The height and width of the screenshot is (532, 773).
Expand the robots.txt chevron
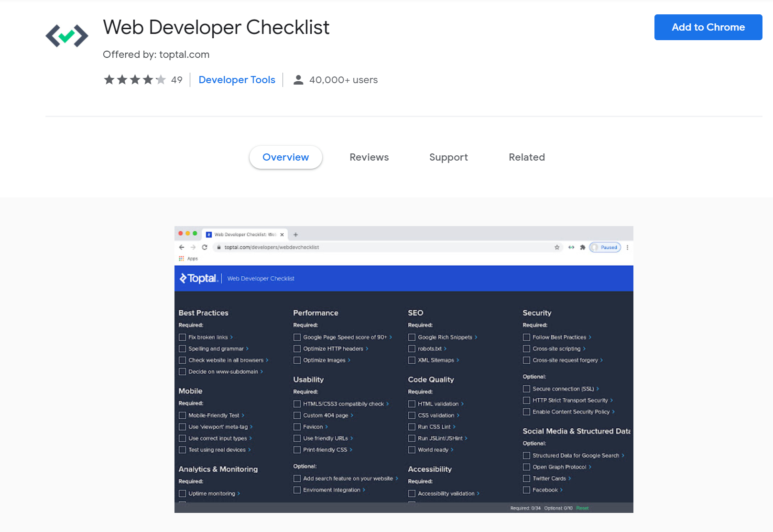[445, 348]
